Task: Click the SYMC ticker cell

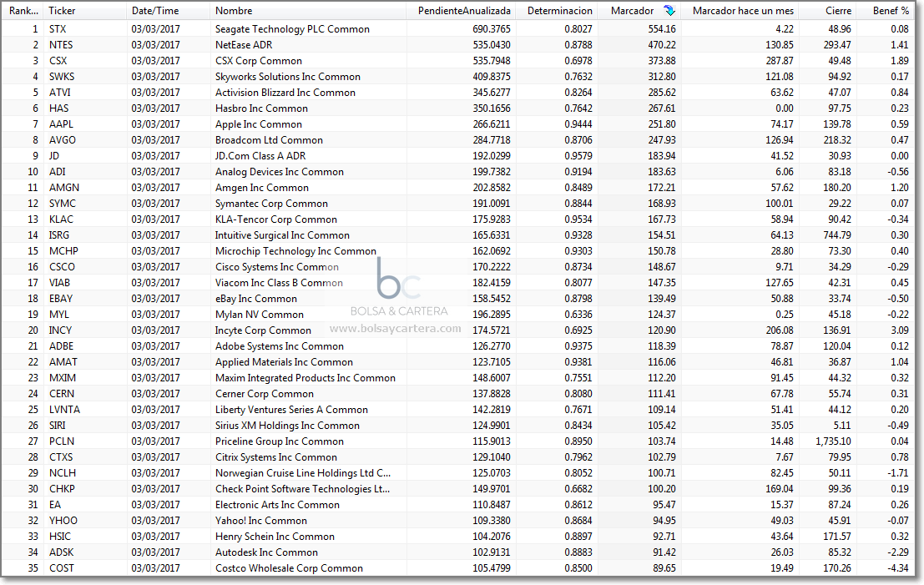Action: [x=62, y=204]
